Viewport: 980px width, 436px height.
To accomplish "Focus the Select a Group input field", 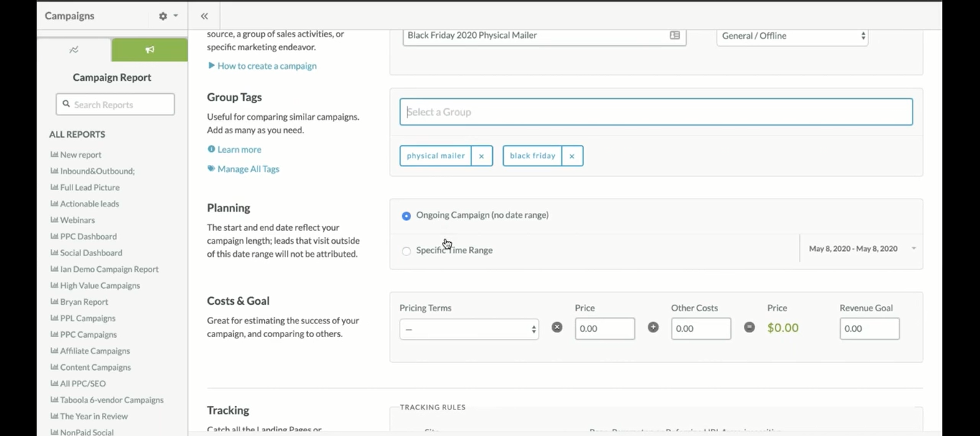I will tap(656, 112).
